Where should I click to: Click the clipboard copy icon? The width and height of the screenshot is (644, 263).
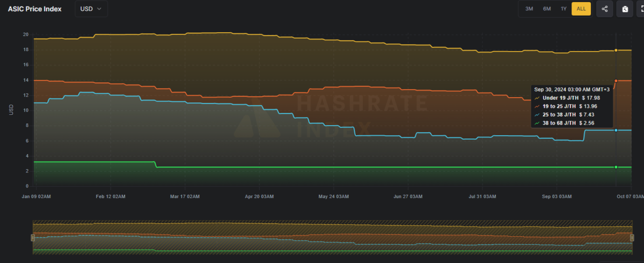pos(625,9)
